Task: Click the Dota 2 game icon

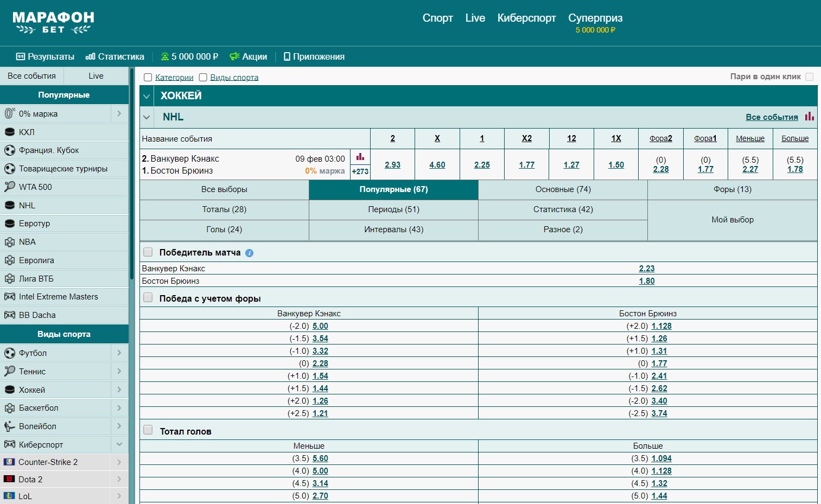Action: click(9, 479)
